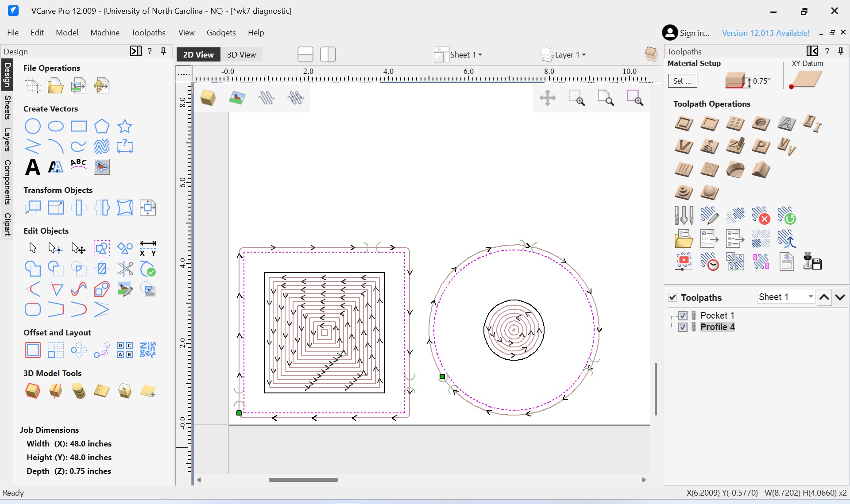Click the horizontal scrollbar thumb
This screenshot has height=504, width=850.
pyautogui.click(x=303, y=480)
